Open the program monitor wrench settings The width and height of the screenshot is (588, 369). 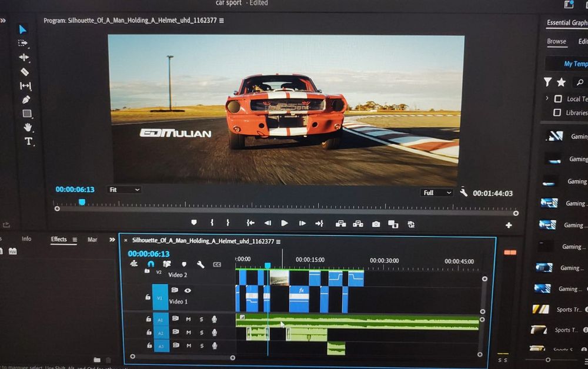pyautogui.click(x=463, y=193)
